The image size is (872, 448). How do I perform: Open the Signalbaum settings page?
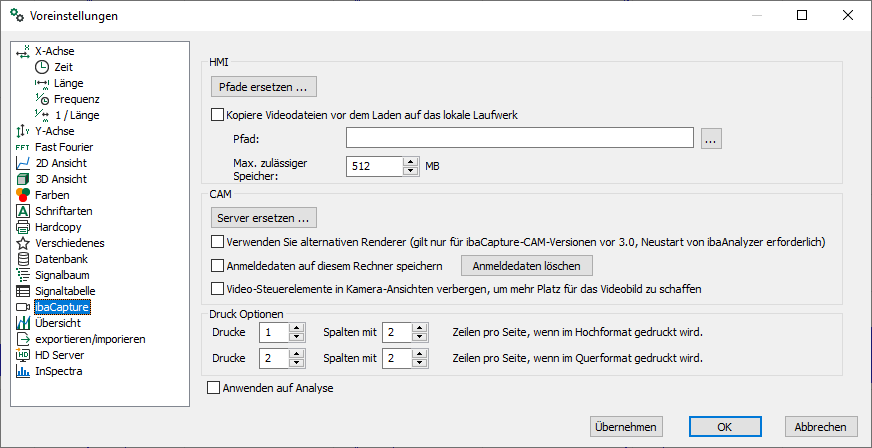click(x=63, y=275)
